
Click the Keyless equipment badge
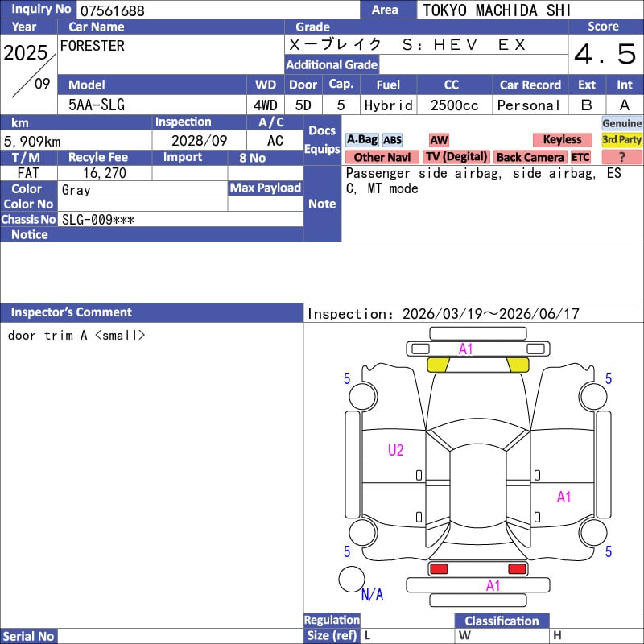pyautogui.click(x=562, y=140)
